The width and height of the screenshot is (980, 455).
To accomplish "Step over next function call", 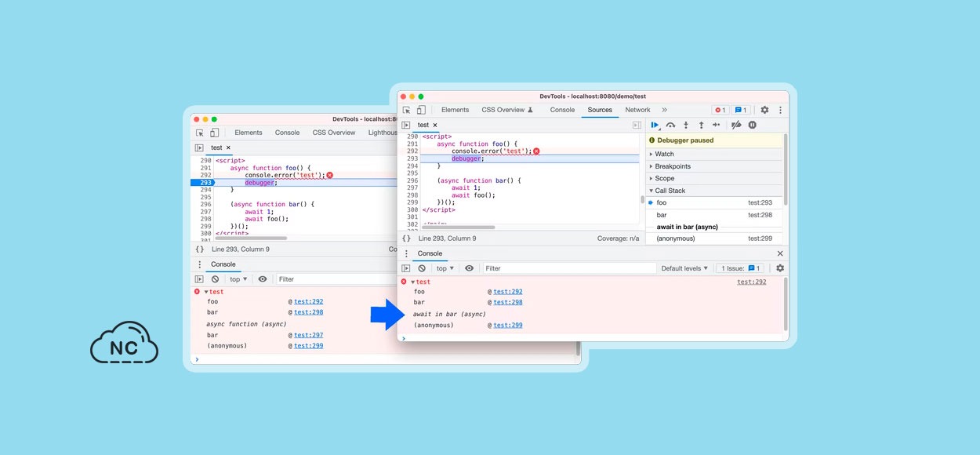I will tap(670, 125).
